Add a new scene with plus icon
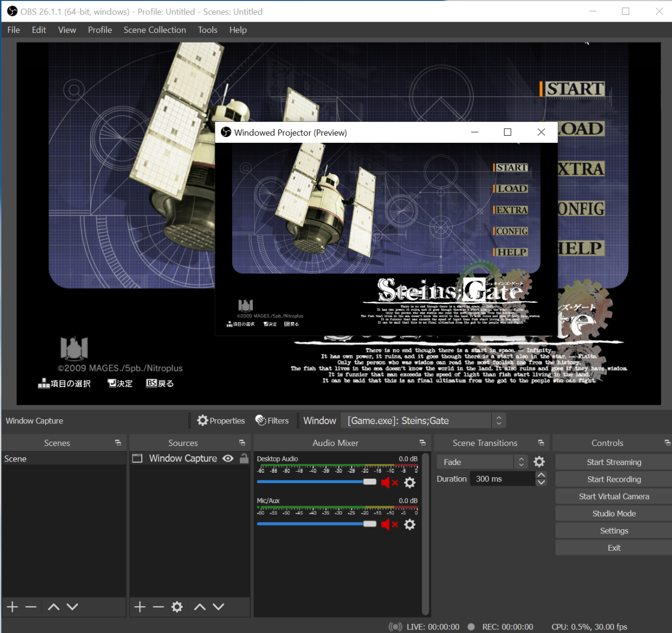 click(x=12, y=607)
